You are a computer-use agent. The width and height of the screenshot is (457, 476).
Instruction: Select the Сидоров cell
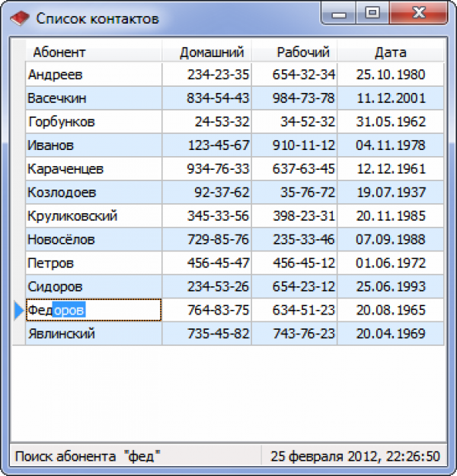(94, 286)
